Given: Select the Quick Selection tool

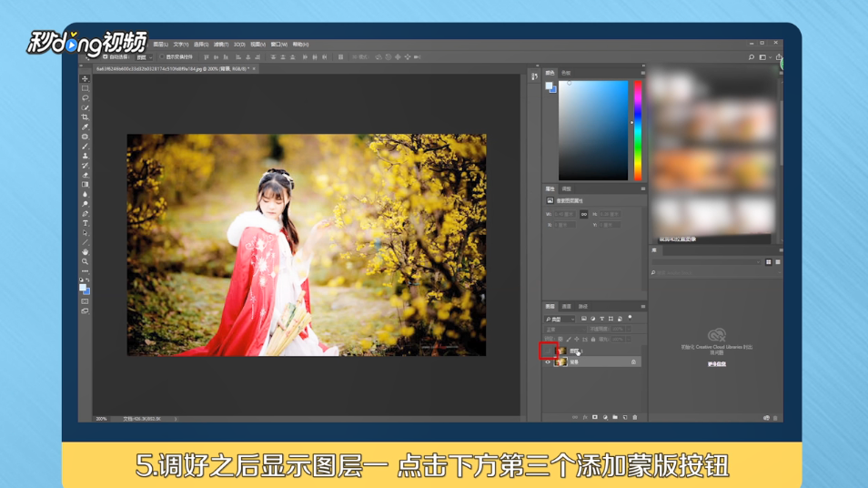Looking at the screenshot, I should pyautogui.click(x=86, y=107).
